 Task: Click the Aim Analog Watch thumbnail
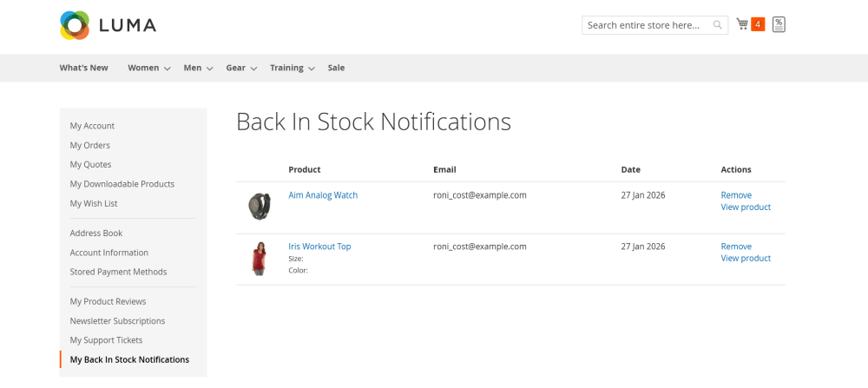(259, 207)
